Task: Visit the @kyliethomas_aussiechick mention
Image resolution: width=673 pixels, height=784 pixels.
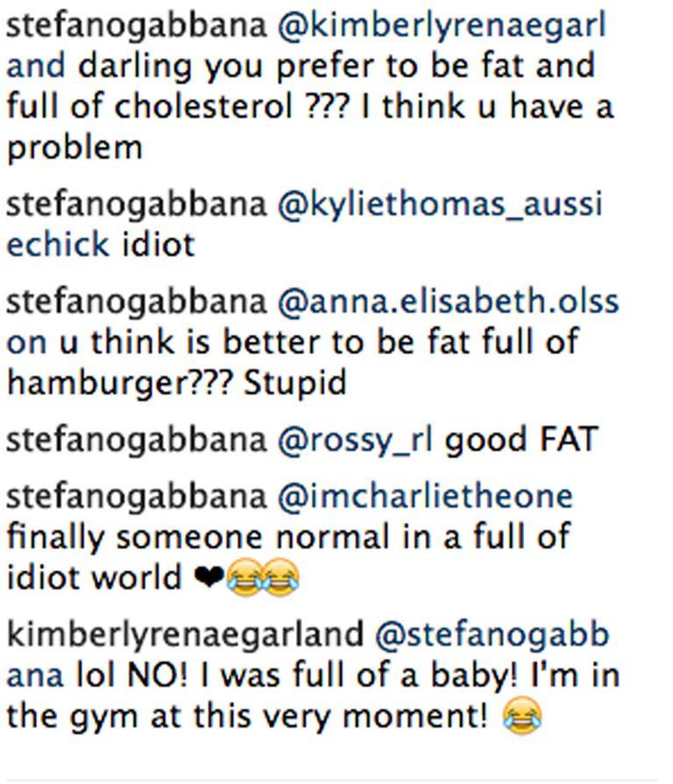Action: pyautogui.click(x=440, y=204)
